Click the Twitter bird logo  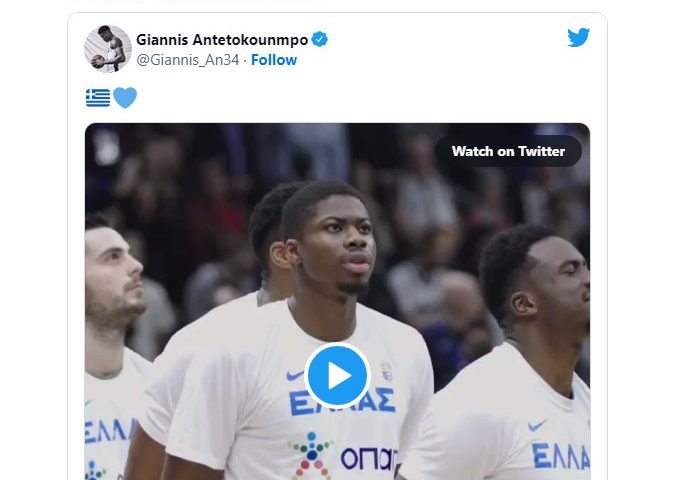click(x=578, y=37)
